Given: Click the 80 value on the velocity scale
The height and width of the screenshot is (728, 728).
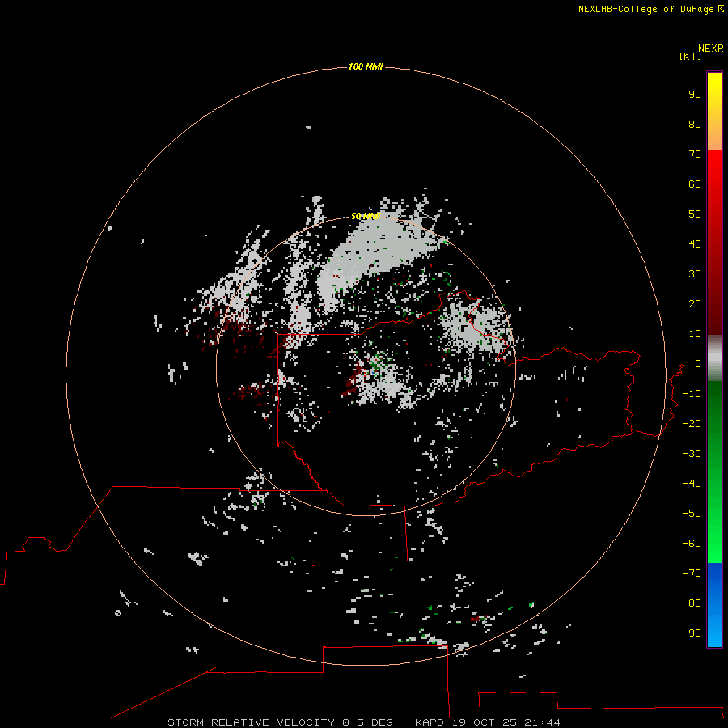Looking at the screenshot, I should [x=695, y=125].
